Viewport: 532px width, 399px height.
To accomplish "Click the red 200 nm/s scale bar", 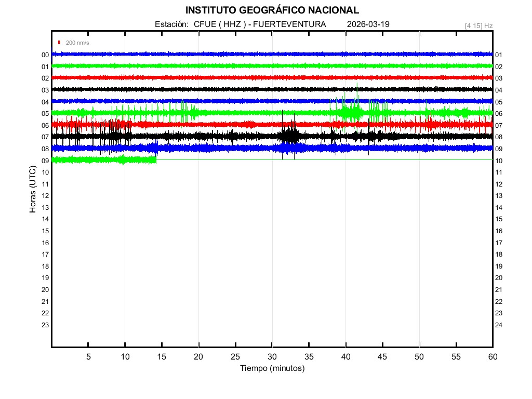I will (59, 43).
